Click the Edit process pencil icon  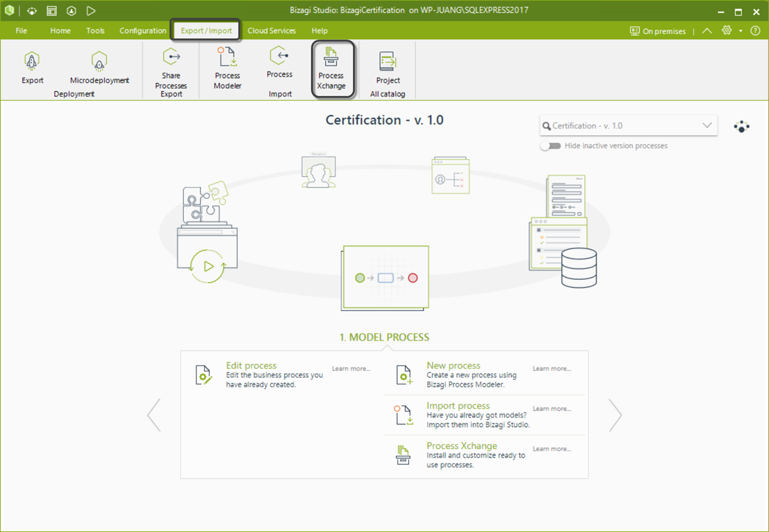pos(204,375)
